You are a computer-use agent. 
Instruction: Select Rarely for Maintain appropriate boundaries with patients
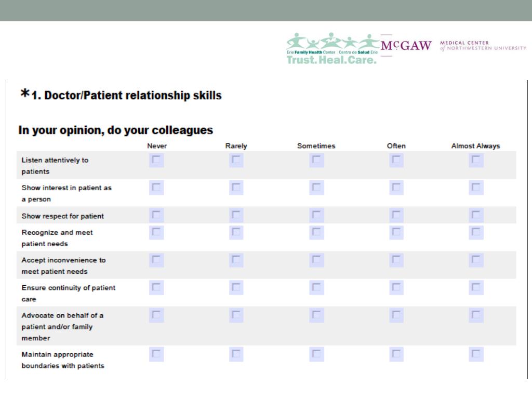(x=236, y=354)
